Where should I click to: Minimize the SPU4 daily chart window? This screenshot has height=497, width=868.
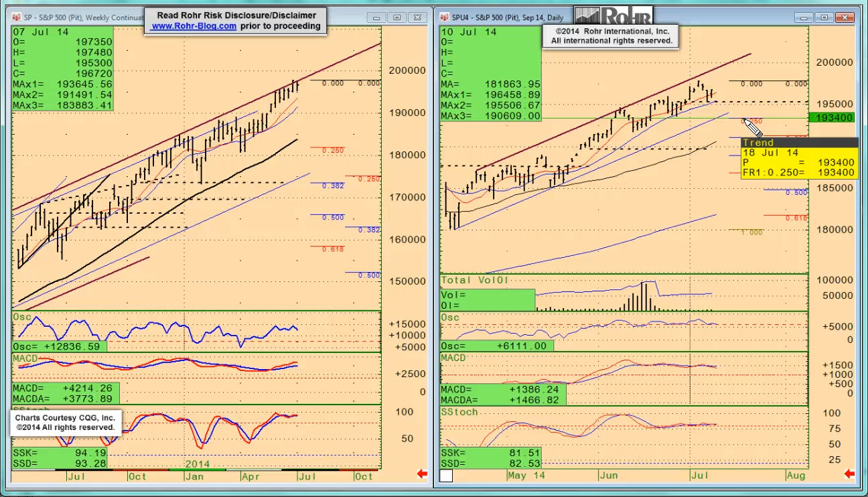point(805,17)
